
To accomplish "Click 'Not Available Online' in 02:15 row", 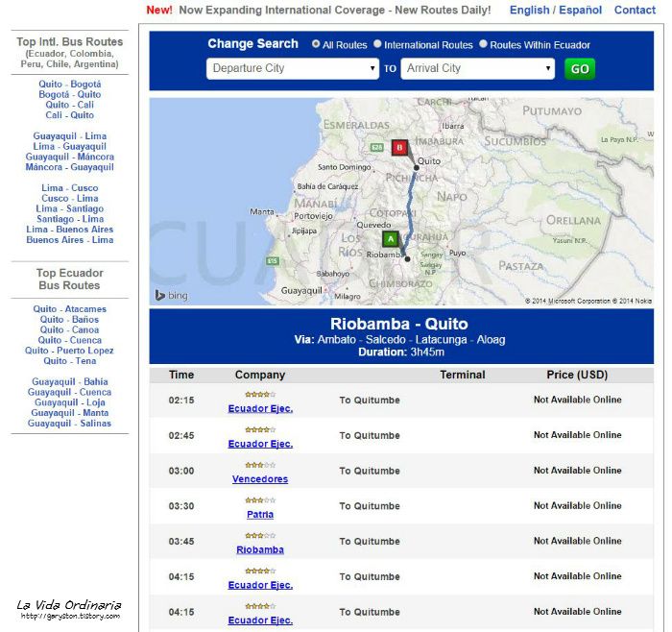I will [x=577, y=400].
